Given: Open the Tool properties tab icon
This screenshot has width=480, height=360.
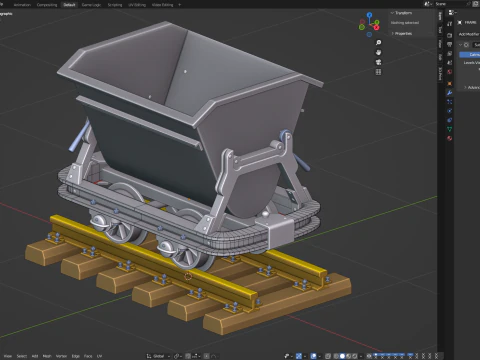Looking at the screenshot, I should tap(450, 24).
